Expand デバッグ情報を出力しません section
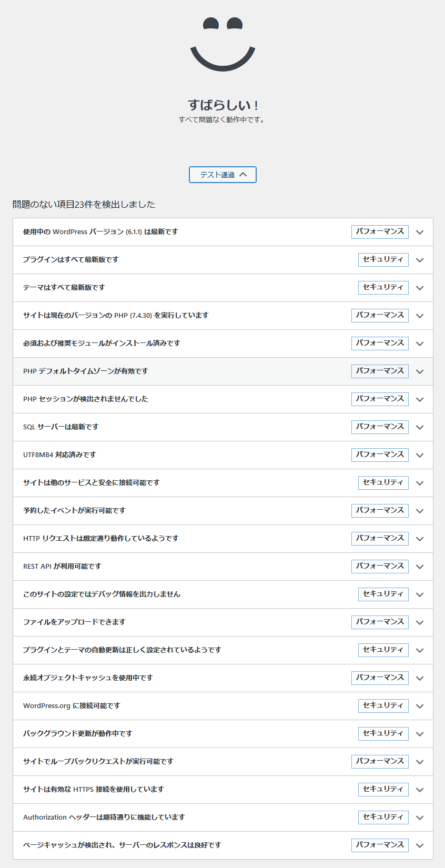 [102, 594]
